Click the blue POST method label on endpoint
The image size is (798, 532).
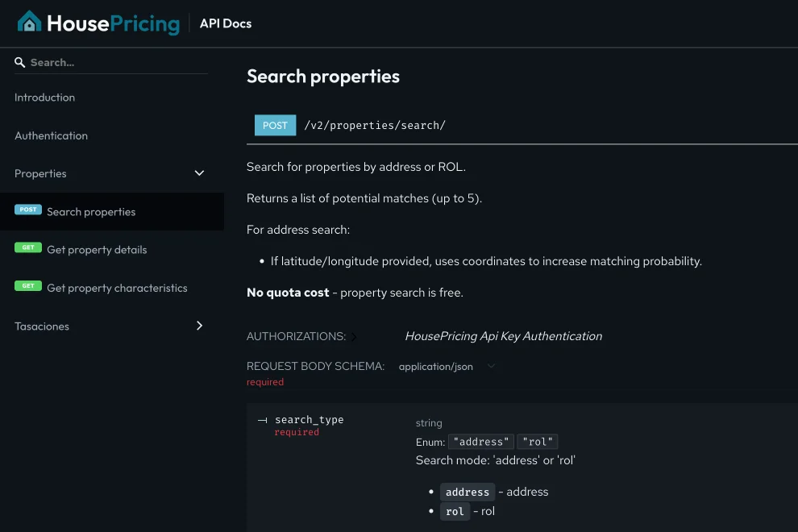click(275, 125)
